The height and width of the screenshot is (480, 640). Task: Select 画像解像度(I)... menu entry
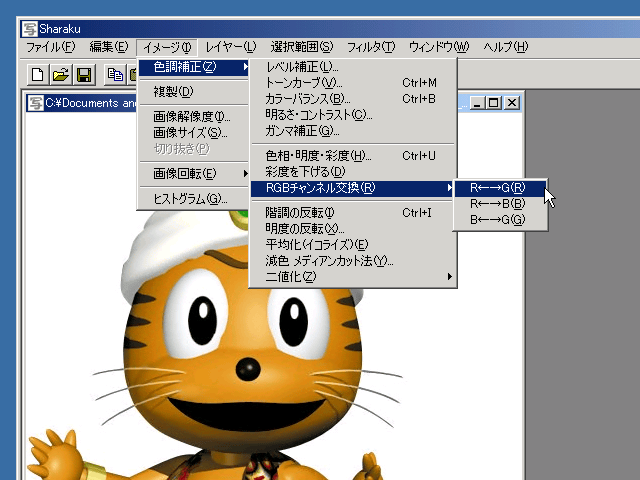tap(193, 117)
